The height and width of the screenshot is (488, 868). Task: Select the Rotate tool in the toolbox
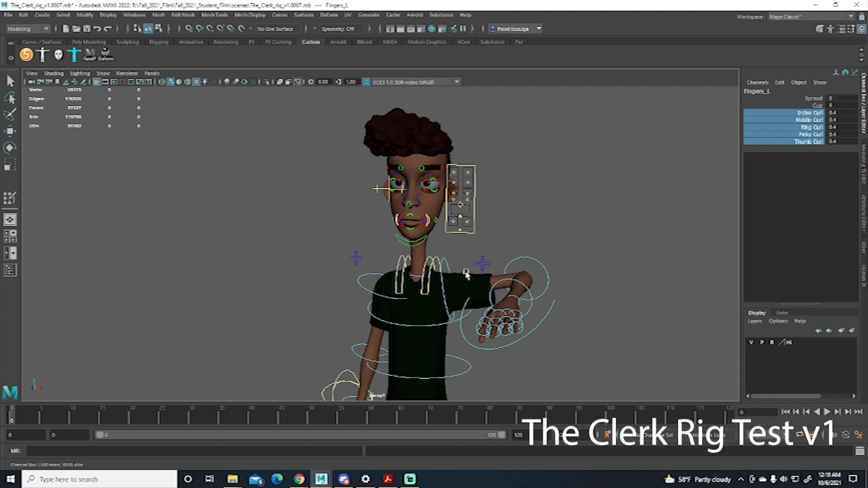pos(10,147)
